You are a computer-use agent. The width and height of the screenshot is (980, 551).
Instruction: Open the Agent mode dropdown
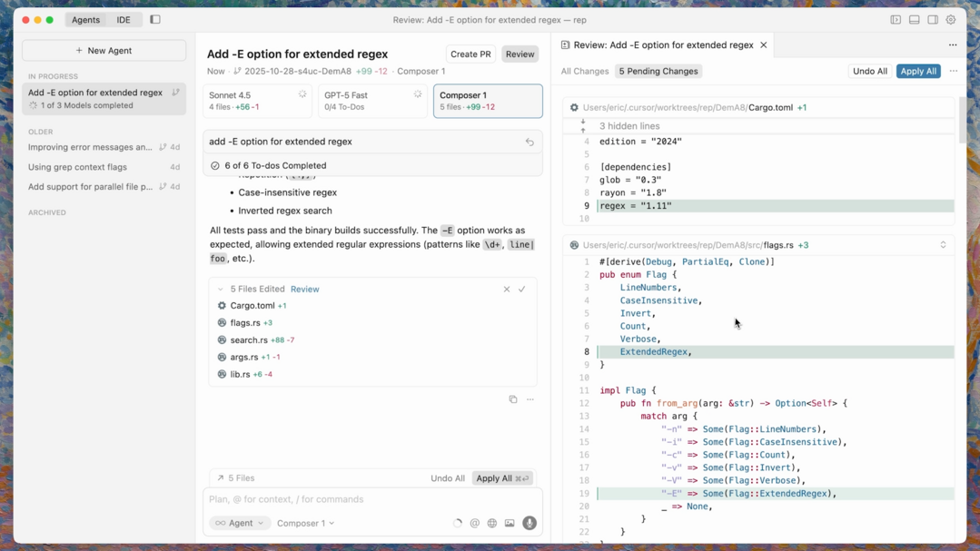point(240,523)
